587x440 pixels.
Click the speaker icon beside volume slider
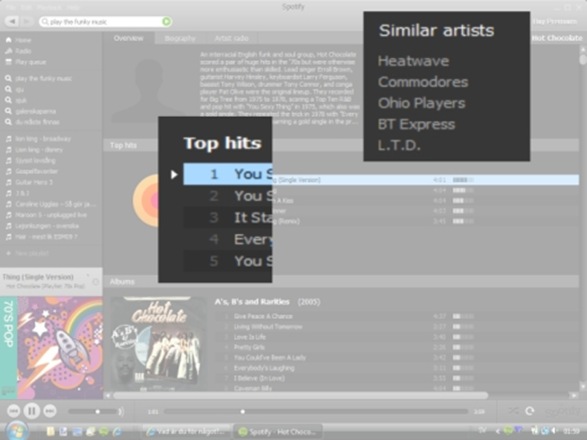121,412
